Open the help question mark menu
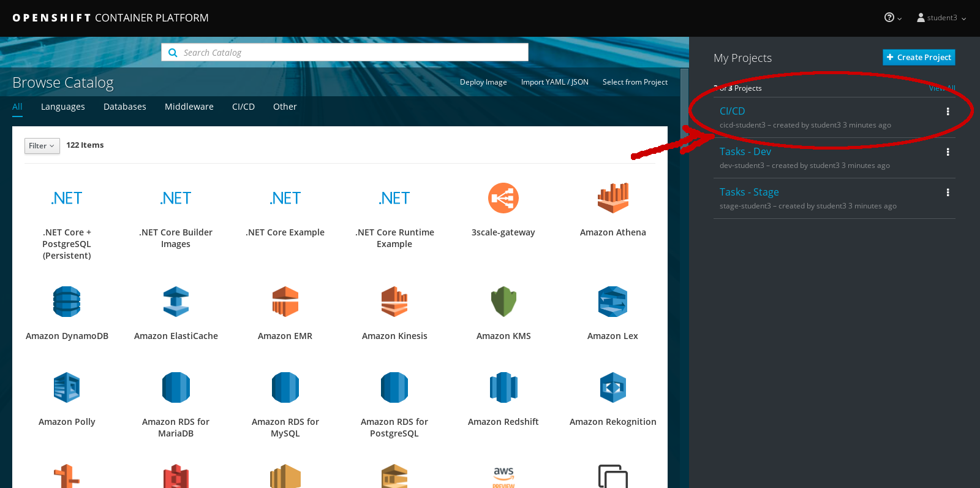 click(x=893, y=18)
